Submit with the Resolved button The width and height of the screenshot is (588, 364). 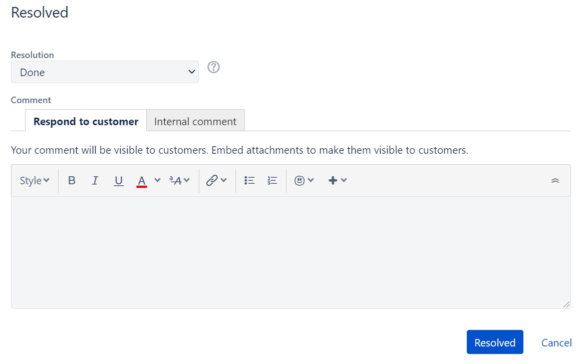click(x=495, y=342)
